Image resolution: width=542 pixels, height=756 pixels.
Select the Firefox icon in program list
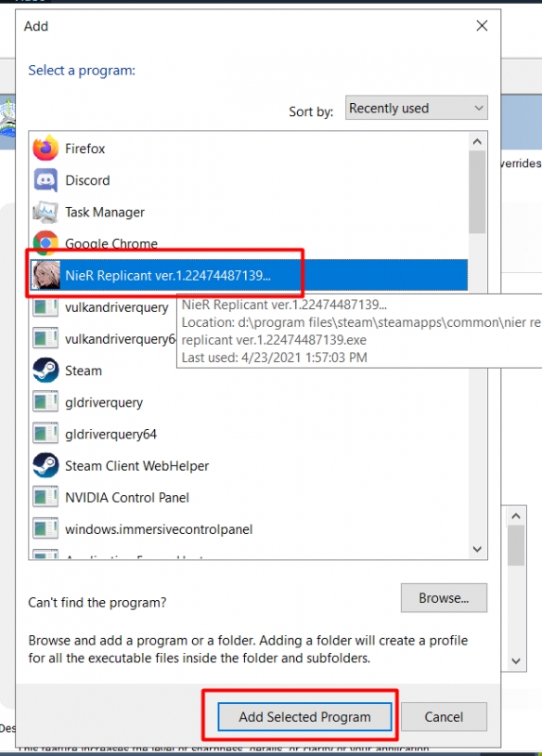(x=45, y=148)
